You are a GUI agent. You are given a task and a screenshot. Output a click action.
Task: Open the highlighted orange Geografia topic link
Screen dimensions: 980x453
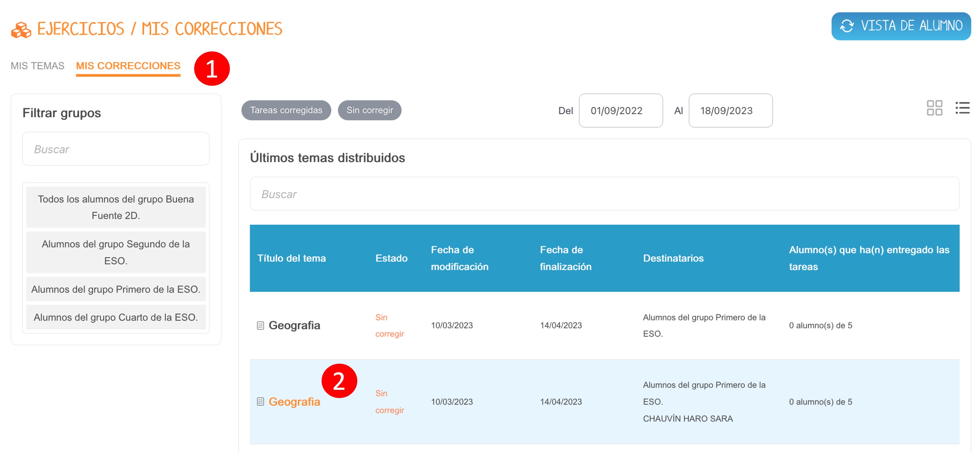coord(294,401)
